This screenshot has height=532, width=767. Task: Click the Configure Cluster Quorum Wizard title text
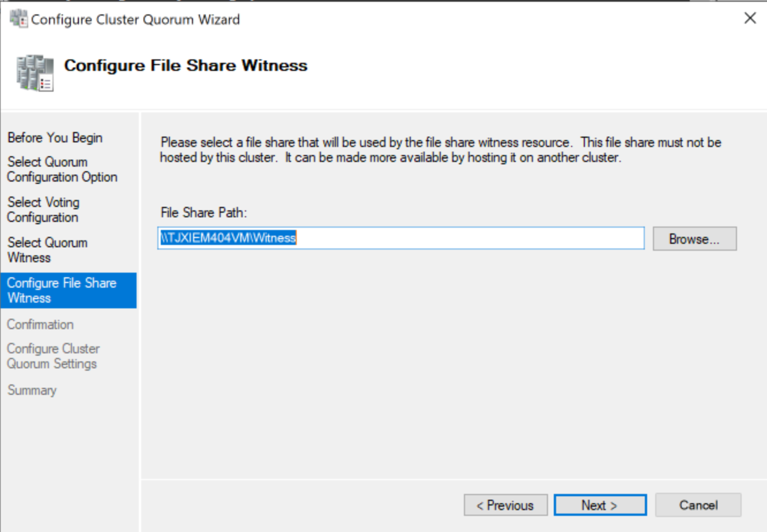pos(135,20)
